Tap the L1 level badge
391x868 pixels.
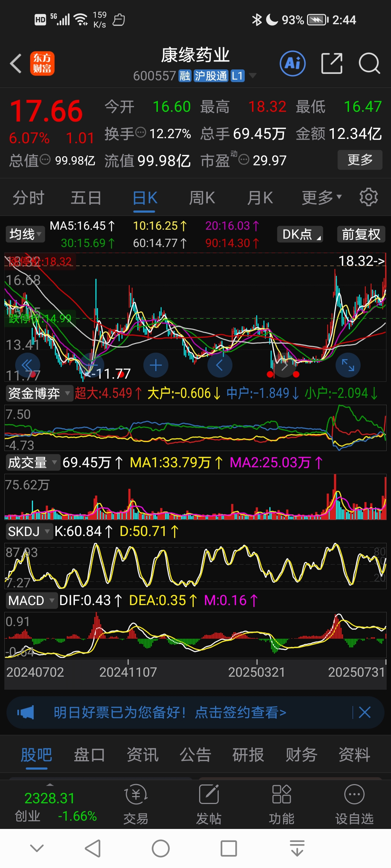coord(237,76)
